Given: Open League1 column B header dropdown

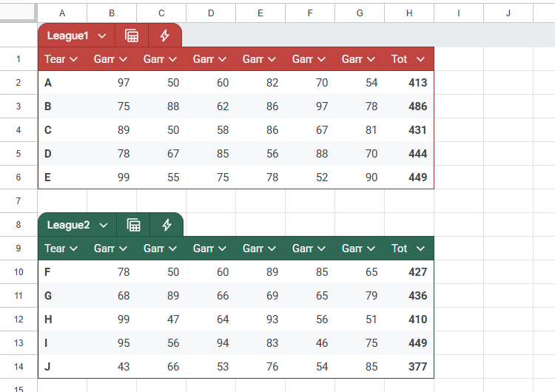Looking at the screenshot, I should pyautogui.click(x=123, y=59).
